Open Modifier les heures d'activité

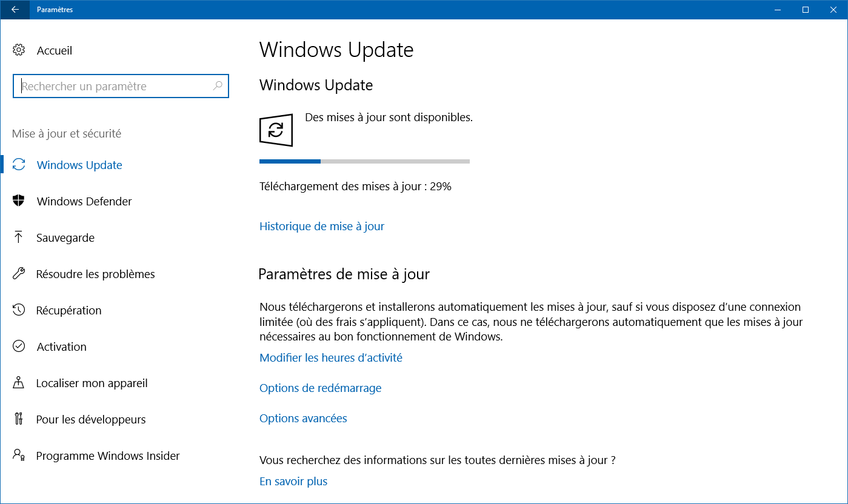(x=331, y=357)
